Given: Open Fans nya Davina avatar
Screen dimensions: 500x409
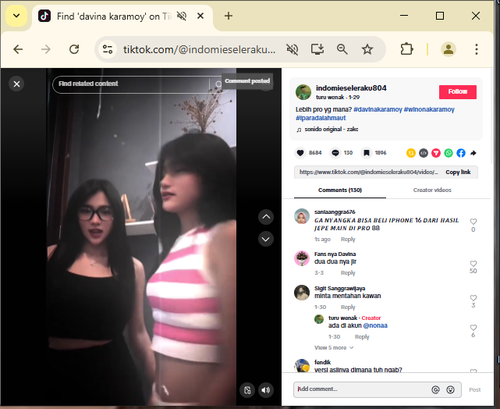Looking at the screenshot, I should (302, 258).
